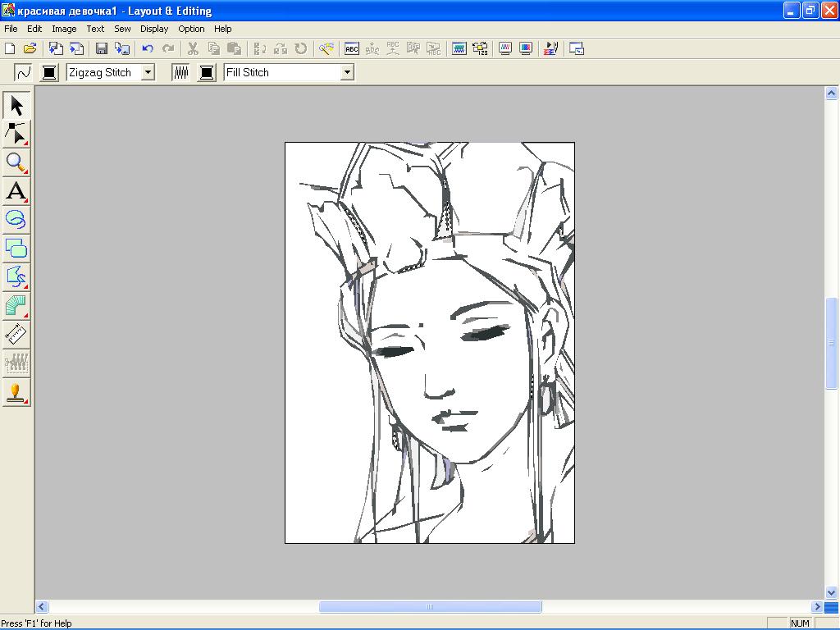Select the Zoom magnifier tool

(16, 162)
